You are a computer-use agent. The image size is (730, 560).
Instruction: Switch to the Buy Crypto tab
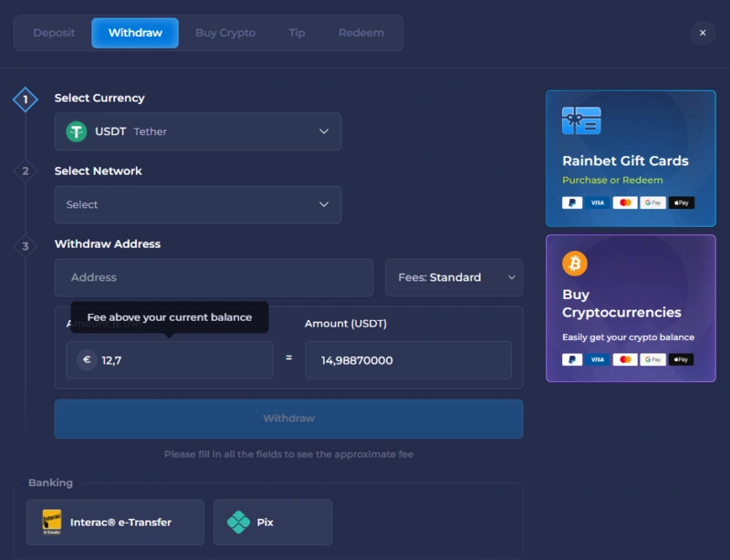coord(224,33)
